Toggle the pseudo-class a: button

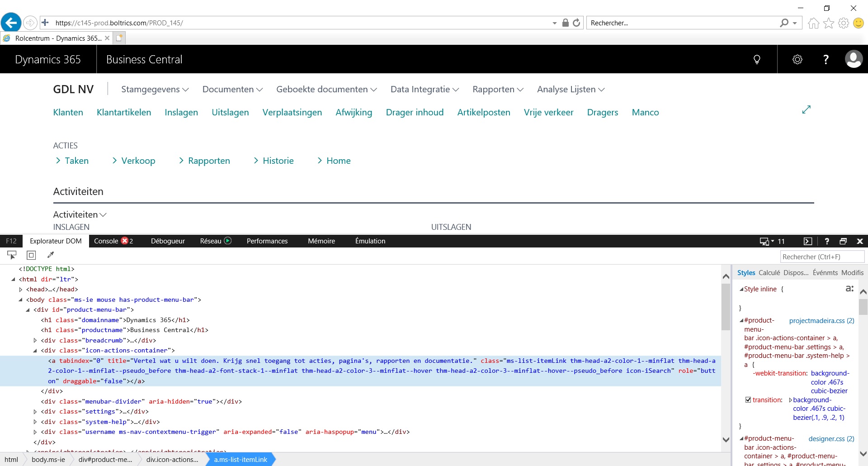click(849, 289)
